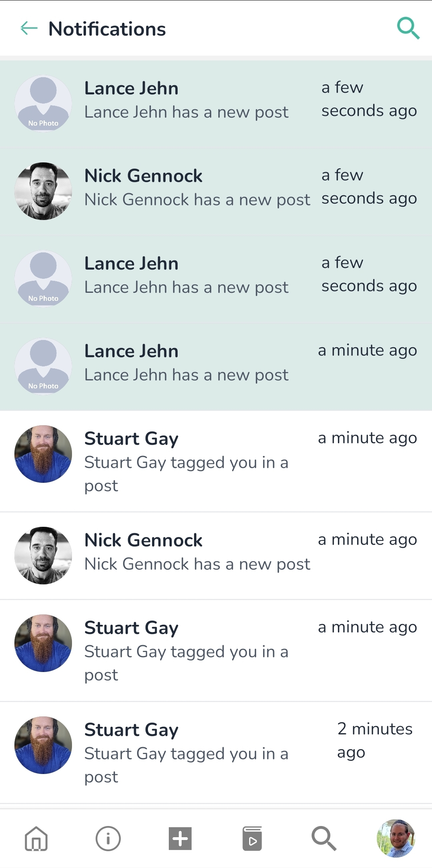The height and width of the screenshot is (868, 432).
Task: Tap Nick Gennock's photo in unread notification
Action: tap(43, 191)
